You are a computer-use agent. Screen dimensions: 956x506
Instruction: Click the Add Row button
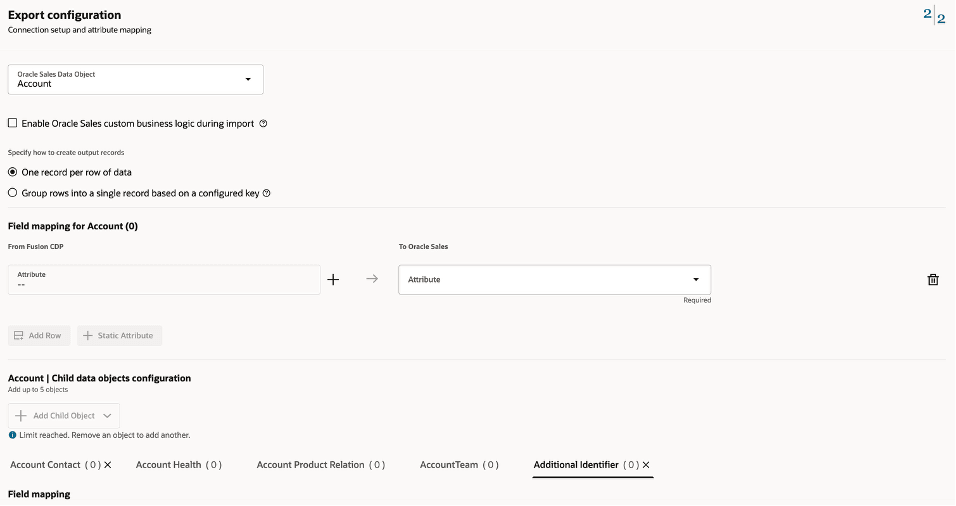click(39, 336)
